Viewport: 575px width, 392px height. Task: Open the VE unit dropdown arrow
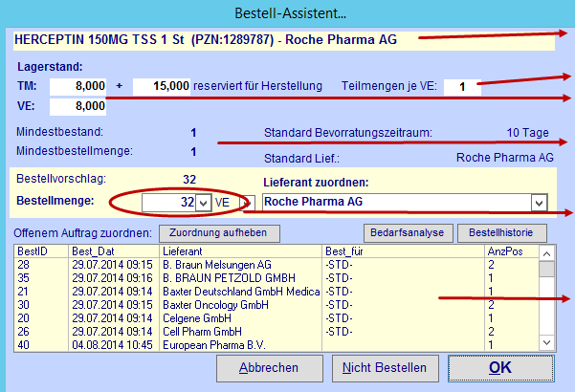[247, 203]
